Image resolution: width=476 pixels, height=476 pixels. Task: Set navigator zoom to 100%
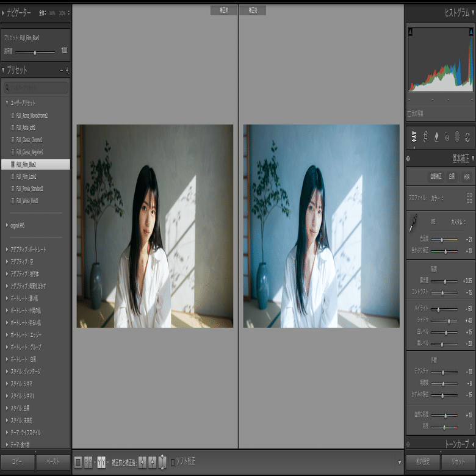click(52, 13)
